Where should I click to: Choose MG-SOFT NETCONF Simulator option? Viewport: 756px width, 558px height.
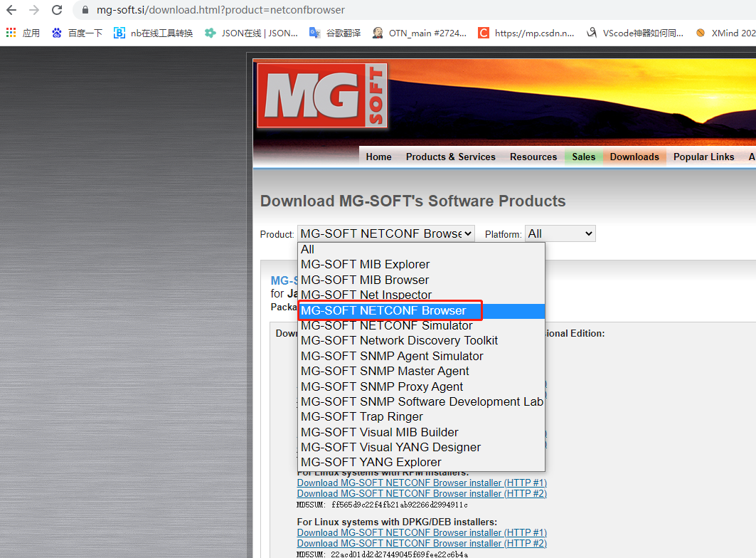pyautogui.click(x=422, y=325)
